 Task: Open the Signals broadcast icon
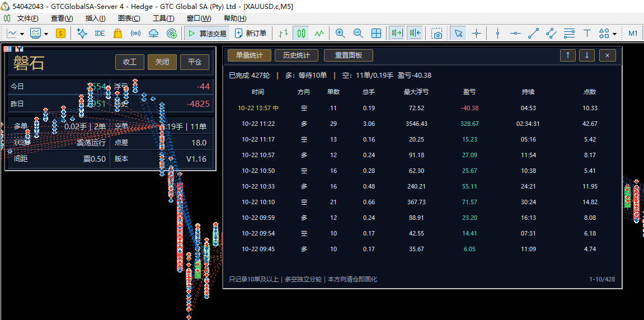135,33
